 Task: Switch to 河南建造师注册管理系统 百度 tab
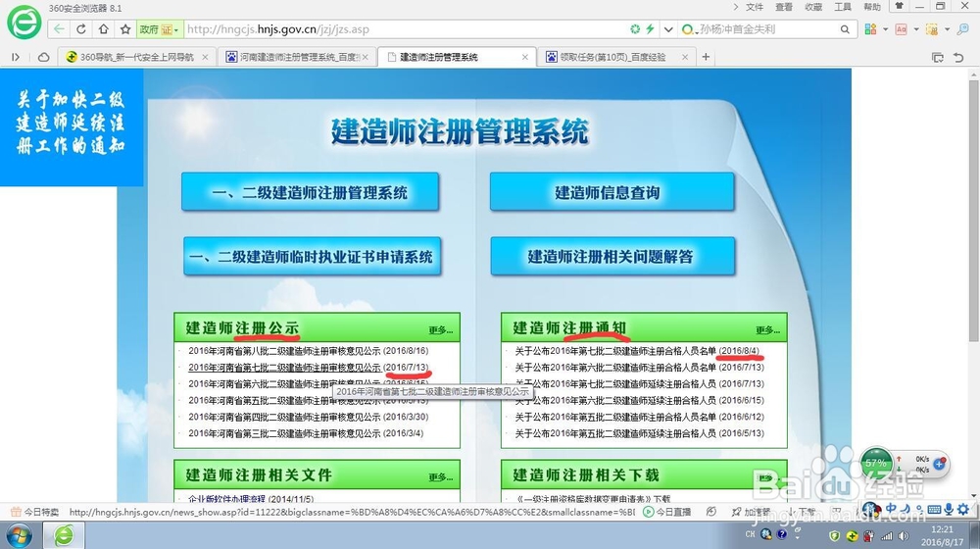298,57
